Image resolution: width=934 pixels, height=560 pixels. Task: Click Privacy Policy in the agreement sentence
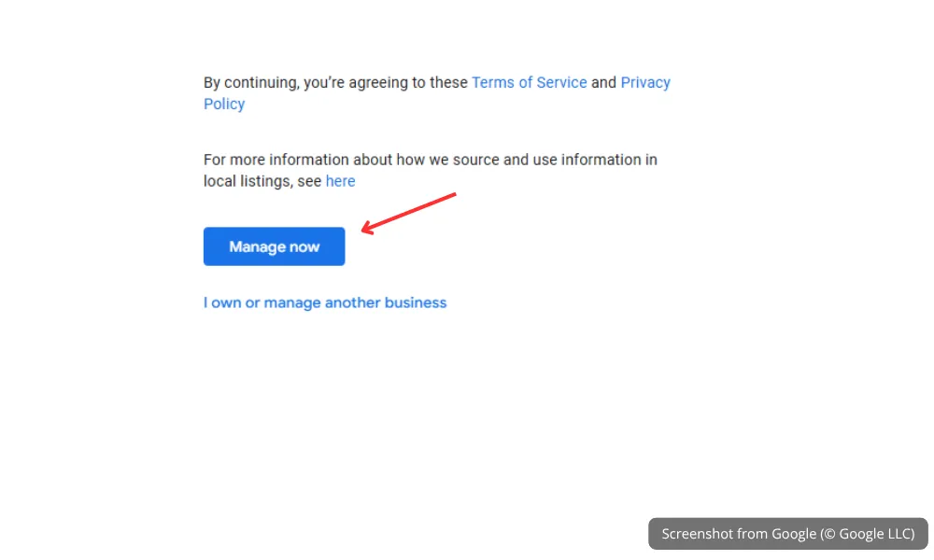(x=644, y=82)
